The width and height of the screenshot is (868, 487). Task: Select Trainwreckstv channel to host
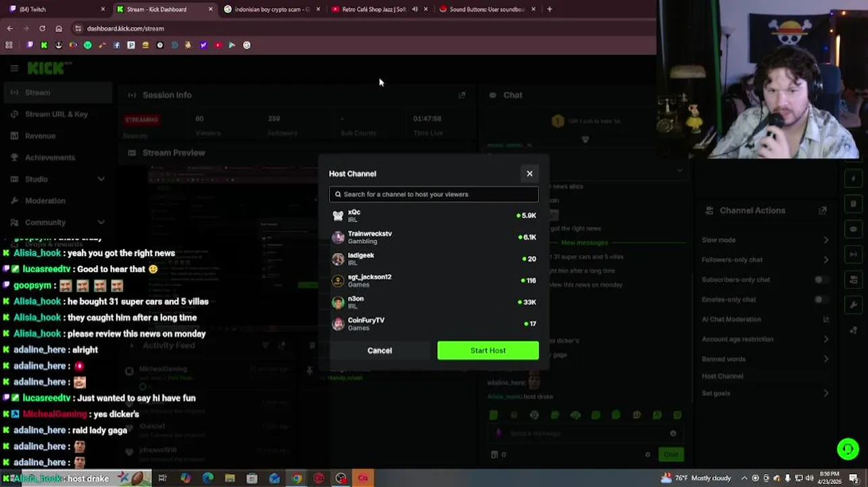point(433,237)
